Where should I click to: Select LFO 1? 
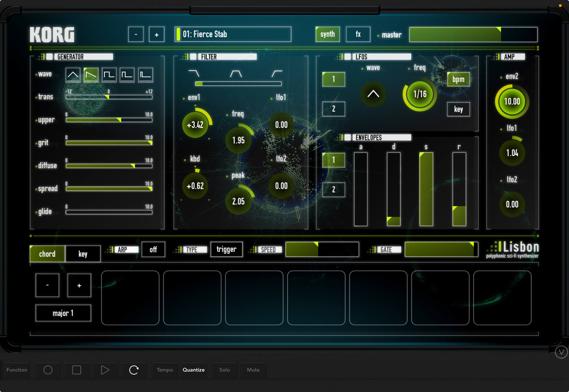[x=334, y=79]
